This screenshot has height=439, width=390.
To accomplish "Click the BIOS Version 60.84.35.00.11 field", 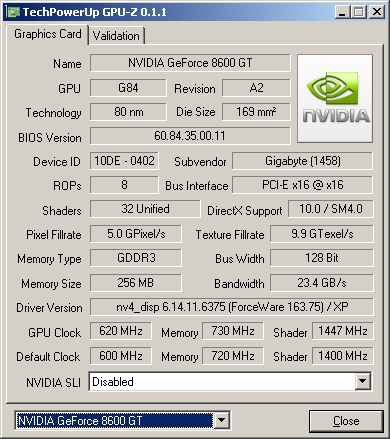I will 190,136.
